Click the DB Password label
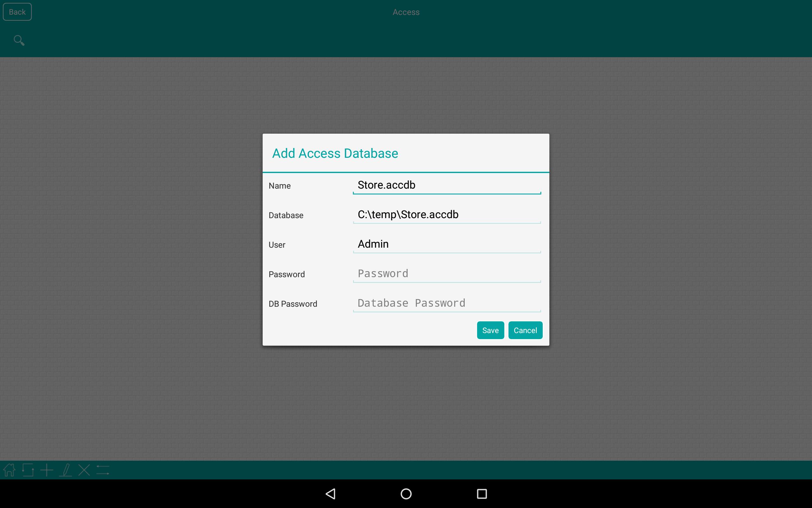This screenshot has height=508, width=812. (x=292, y=304)
